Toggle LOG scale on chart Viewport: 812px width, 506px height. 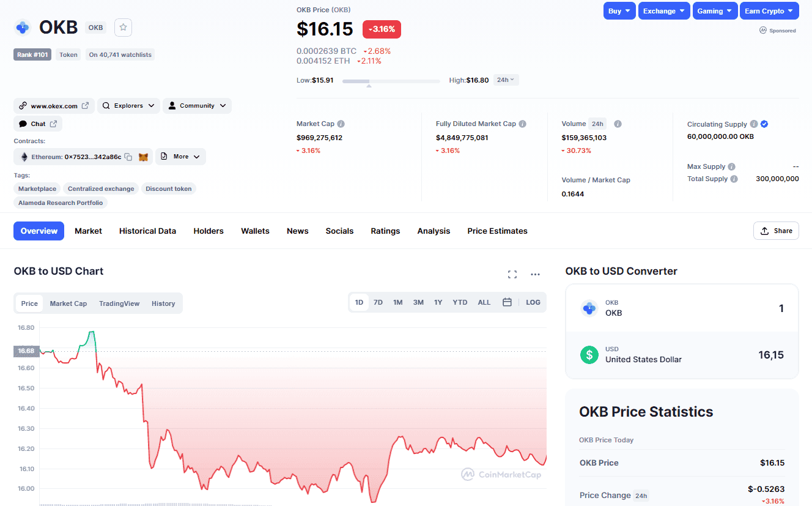[x=533, y=302]
